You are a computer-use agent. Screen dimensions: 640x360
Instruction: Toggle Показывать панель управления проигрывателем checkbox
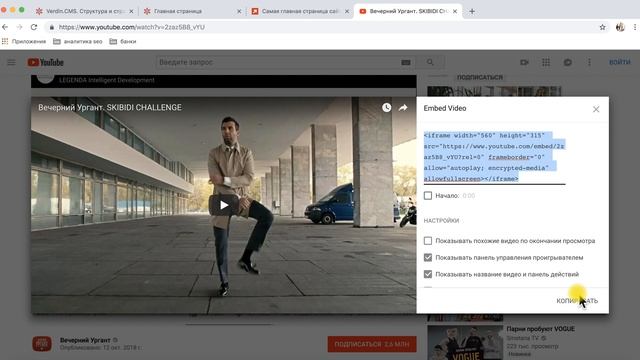coord(428,258)
